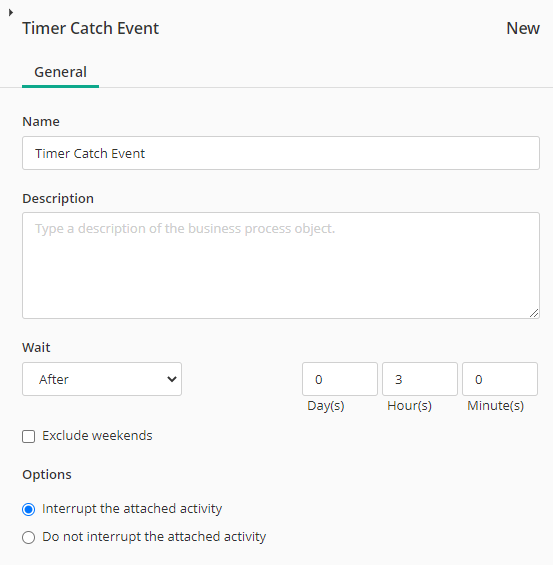The image size is (553, 565).
Task: Switch to the General tab
Action: point(61,72)
